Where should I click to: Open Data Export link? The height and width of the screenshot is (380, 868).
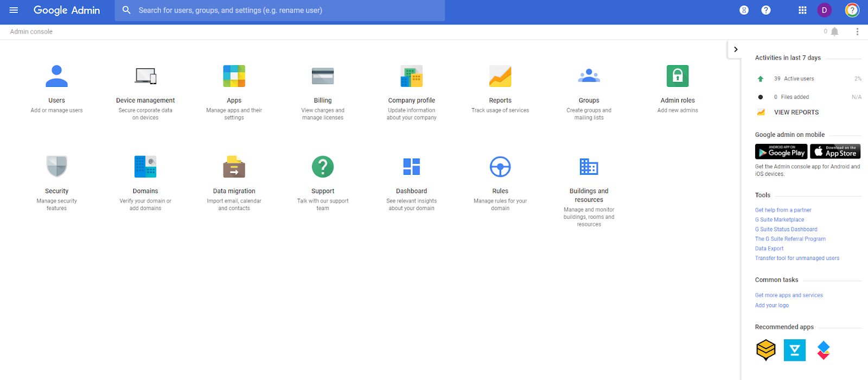click(x=769, y=249)
